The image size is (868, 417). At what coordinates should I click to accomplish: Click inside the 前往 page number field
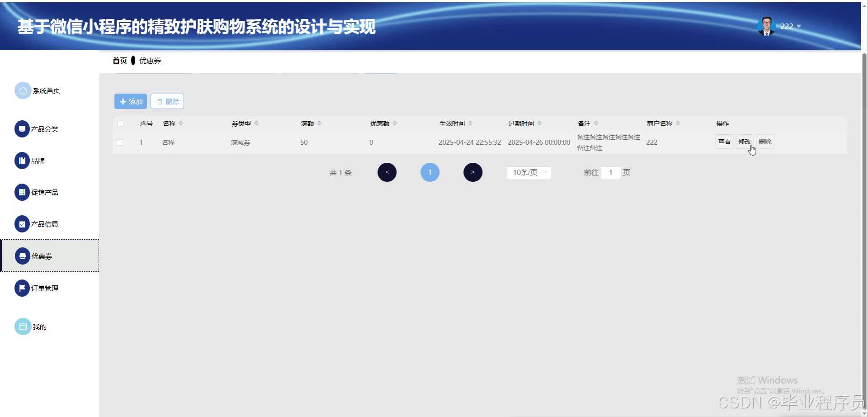(611, 172)
